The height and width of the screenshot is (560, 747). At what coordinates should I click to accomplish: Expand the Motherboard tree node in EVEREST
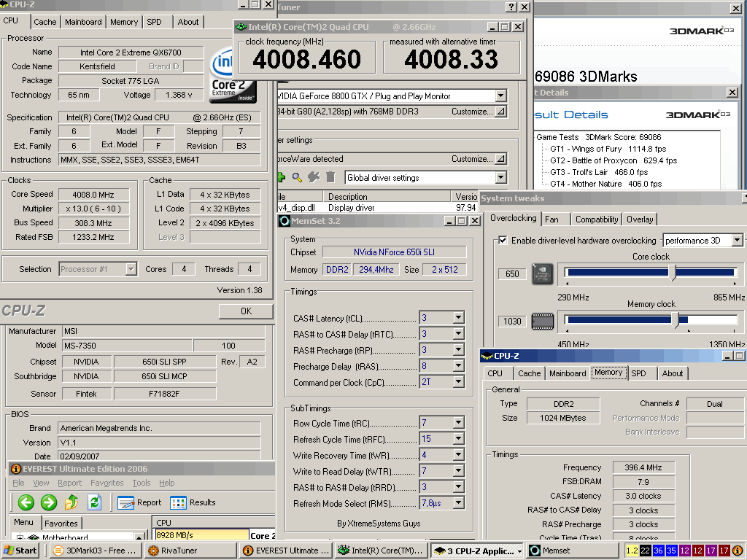point(20,537)
